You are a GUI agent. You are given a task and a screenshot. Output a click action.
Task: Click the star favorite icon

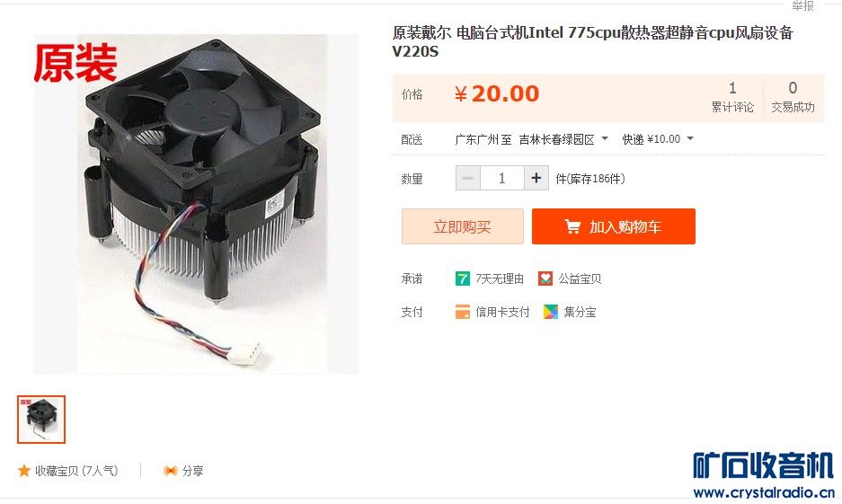click(23, 471)
